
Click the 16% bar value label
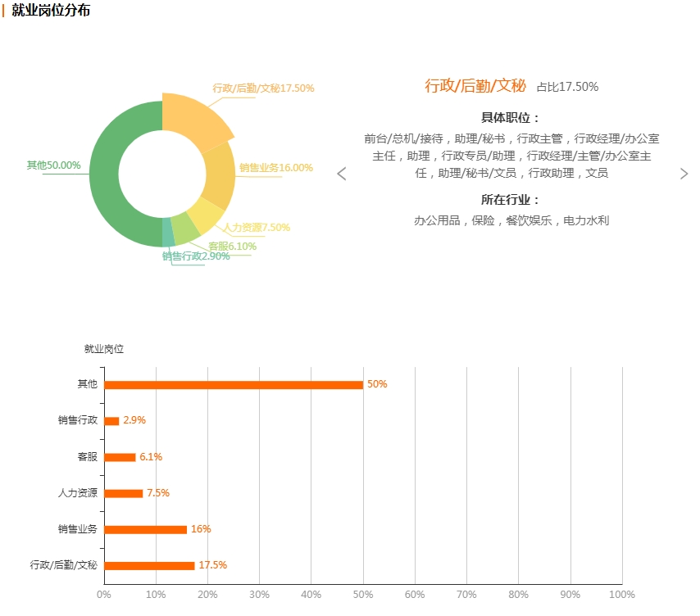[201, 529]
